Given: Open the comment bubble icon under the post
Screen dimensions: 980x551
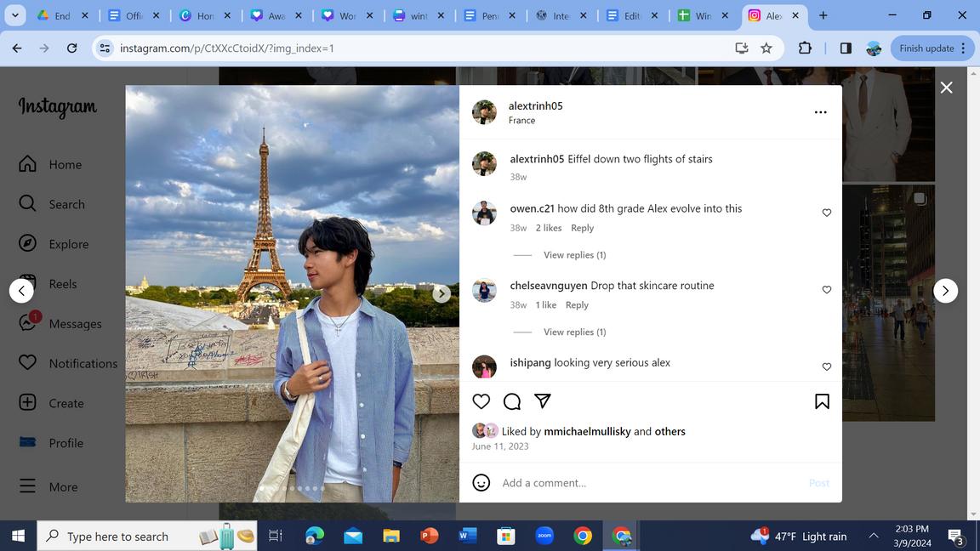Looking at the screenshot, I should [512, 401].
